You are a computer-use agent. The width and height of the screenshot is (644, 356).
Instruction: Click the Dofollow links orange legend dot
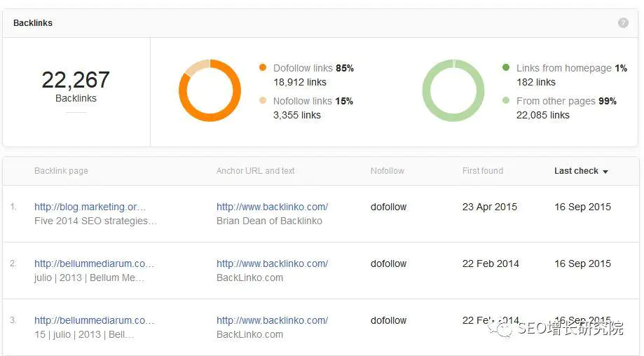(x=263, y=68)
